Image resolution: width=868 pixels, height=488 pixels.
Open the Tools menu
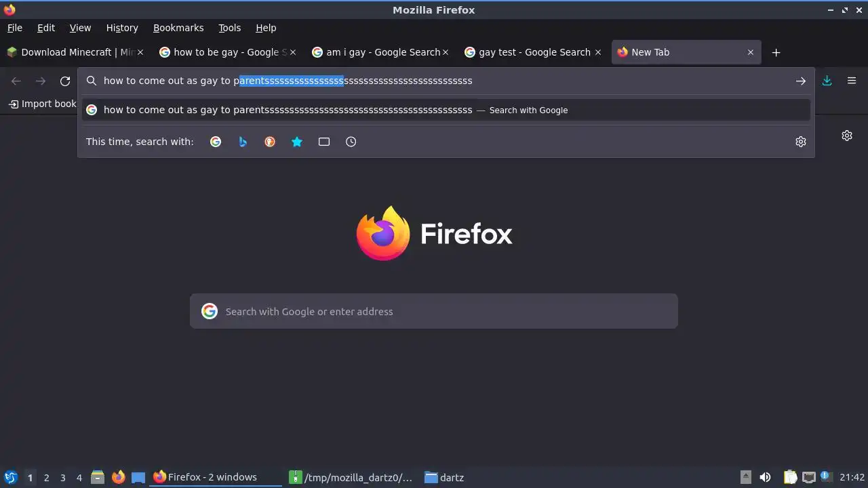coord(230,28)
